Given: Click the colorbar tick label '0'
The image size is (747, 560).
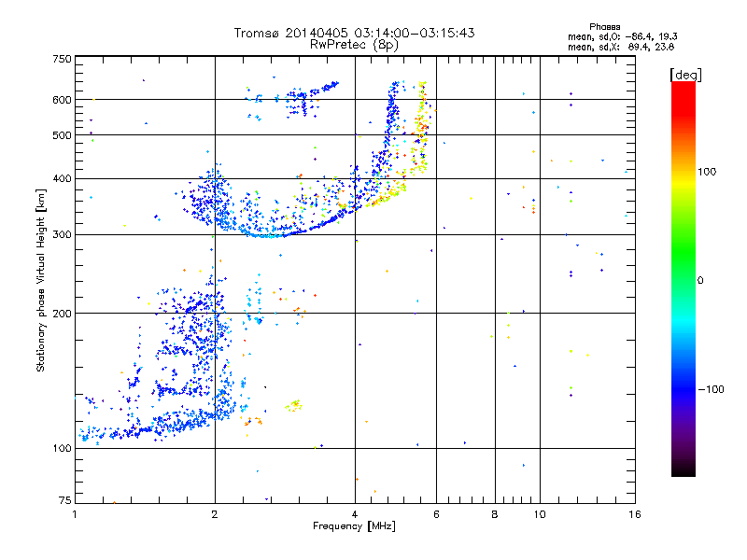Looking at the screenshot, I should pos(699,281).
